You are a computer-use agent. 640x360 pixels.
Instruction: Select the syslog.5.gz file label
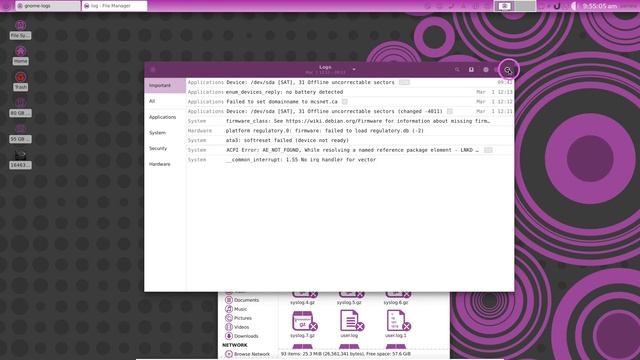click(349, 302)
